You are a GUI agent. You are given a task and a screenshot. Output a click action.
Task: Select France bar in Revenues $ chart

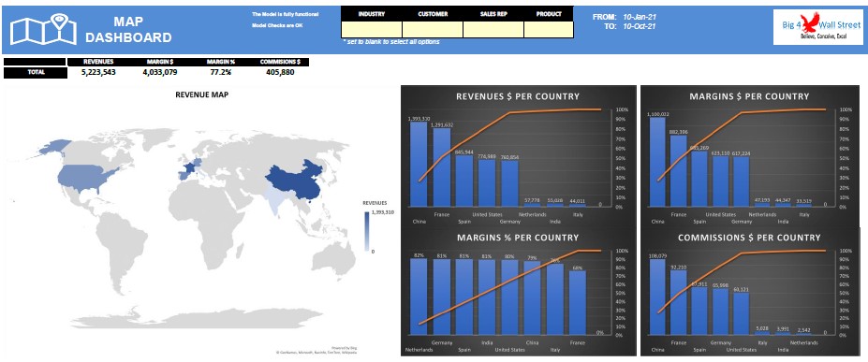441,167
